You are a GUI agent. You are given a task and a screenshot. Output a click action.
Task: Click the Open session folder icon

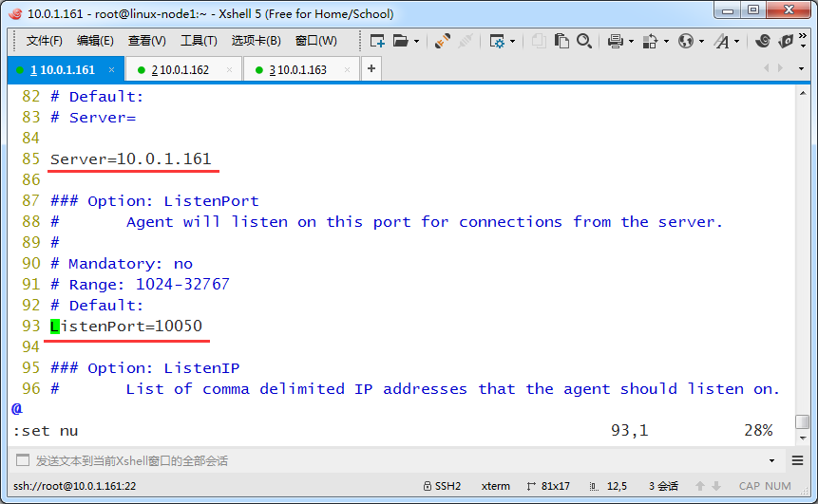point(401,41)
